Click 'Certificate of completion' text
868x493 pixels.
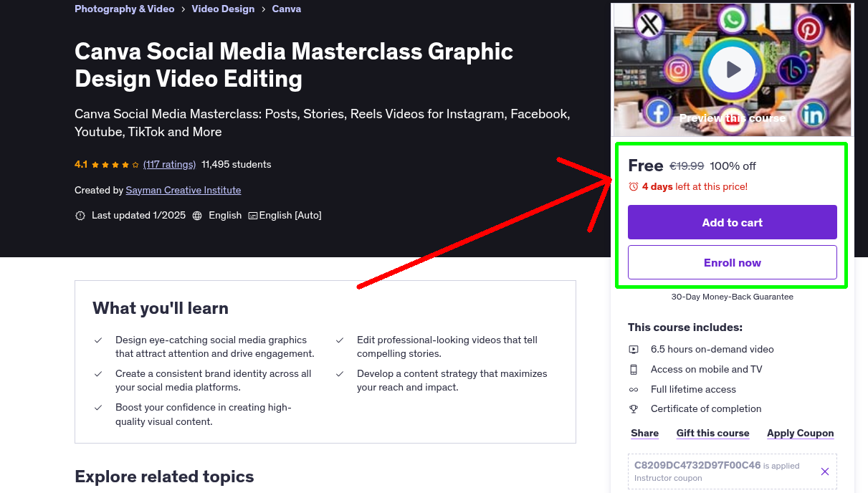706,409
